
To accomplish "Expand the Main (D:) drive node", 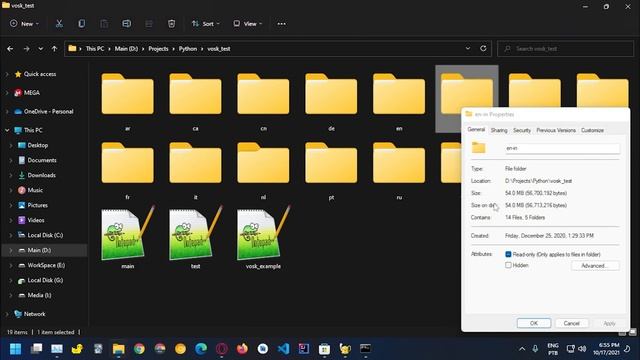I will coord(11,250).
